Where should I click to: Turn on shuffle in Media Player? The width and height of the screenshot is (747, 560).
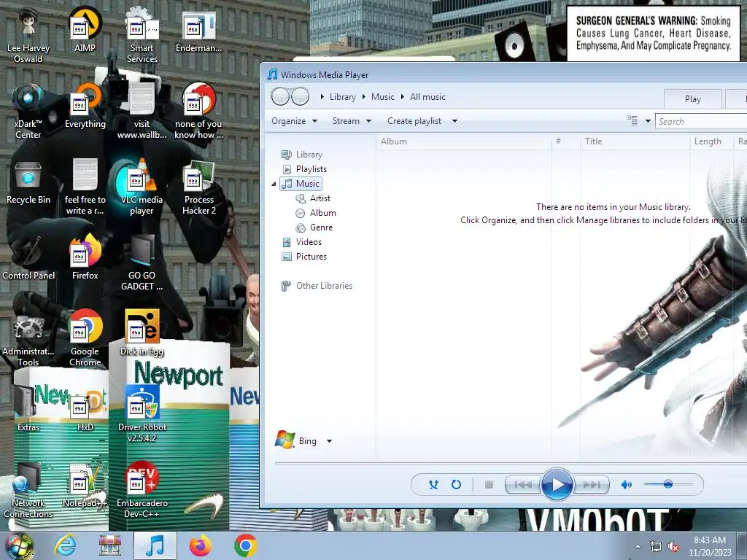pos(433,485)
